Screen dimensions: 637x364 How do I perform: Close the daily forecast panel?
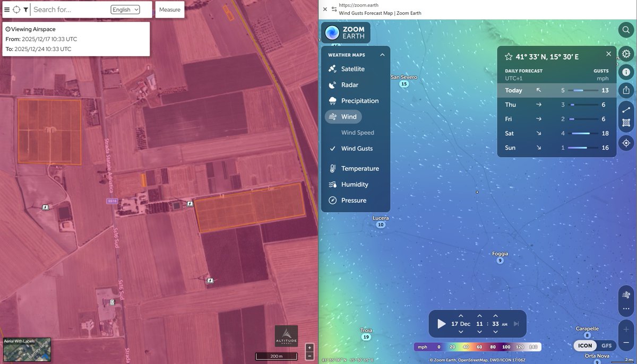click(609, 54)
